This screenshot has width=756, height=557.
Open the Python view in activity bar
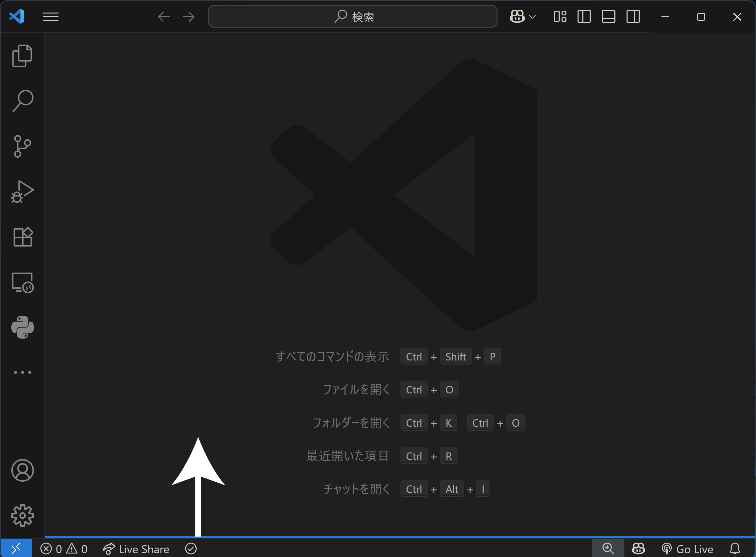22,327
